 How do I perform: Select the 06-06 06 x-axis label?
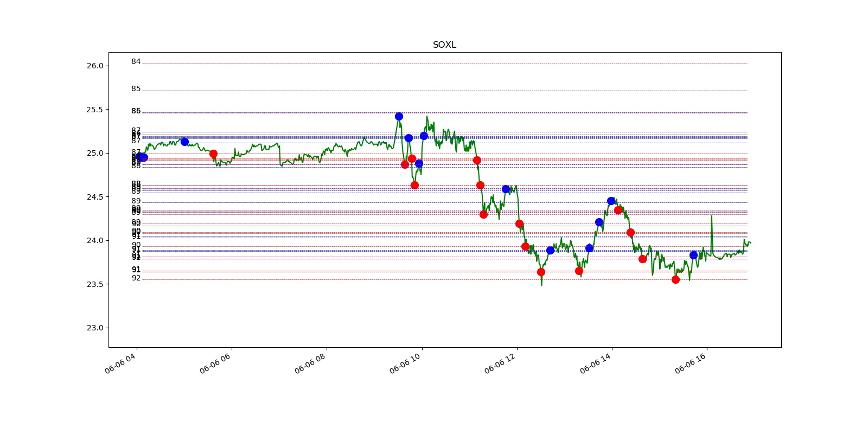tap(215, 363)
